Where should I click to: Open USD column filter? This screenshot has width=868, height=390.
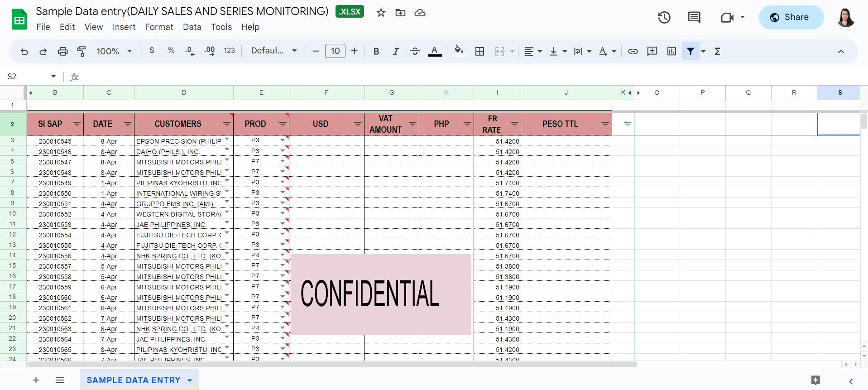[x=358, y=124]
